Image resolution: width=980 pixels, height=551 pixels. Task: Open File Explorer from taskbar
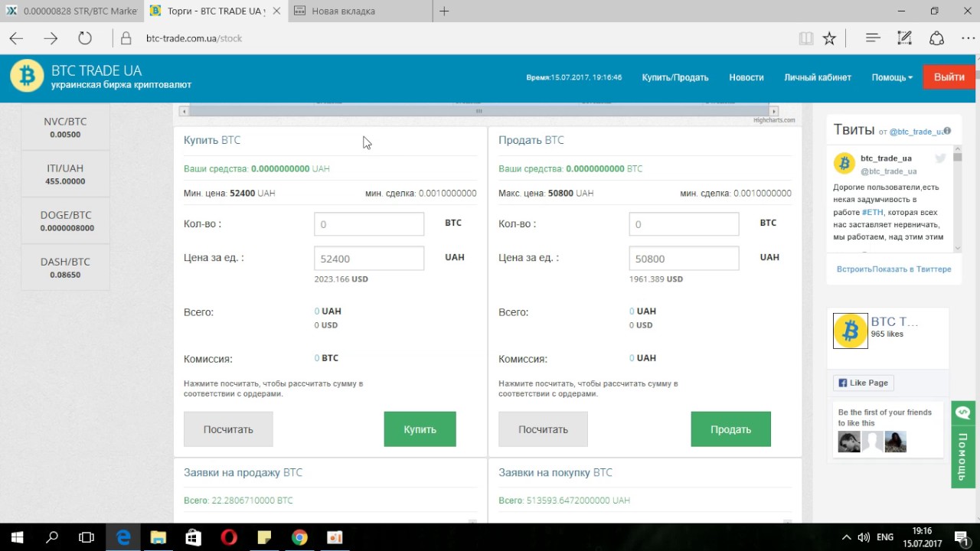[158, 537]
